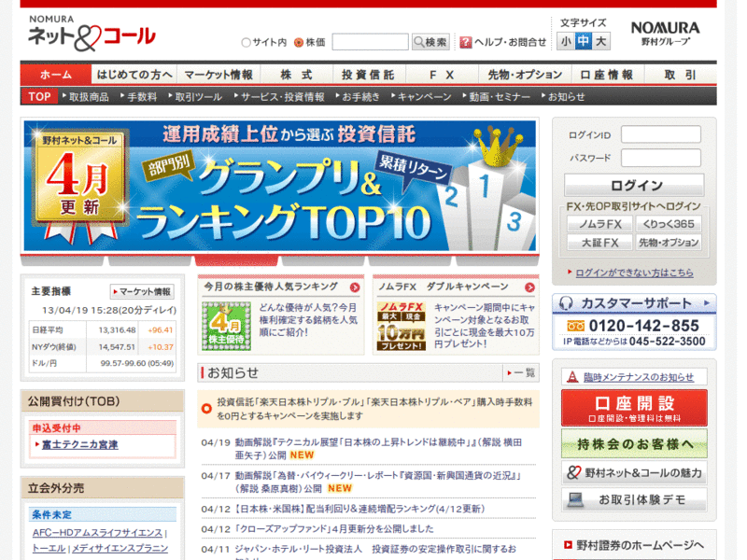Open the AFC-HDアムスライフサイエンス link
Screen dimensions: 747x560
pyautogui.click(x=97, y=533)
